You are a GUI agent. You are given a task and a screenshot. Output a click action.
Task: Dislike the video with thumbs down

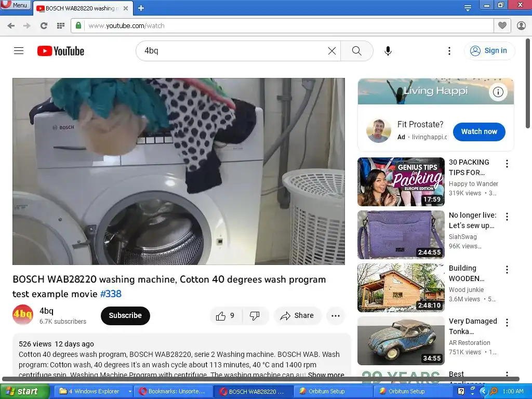(x=255, y=316)
